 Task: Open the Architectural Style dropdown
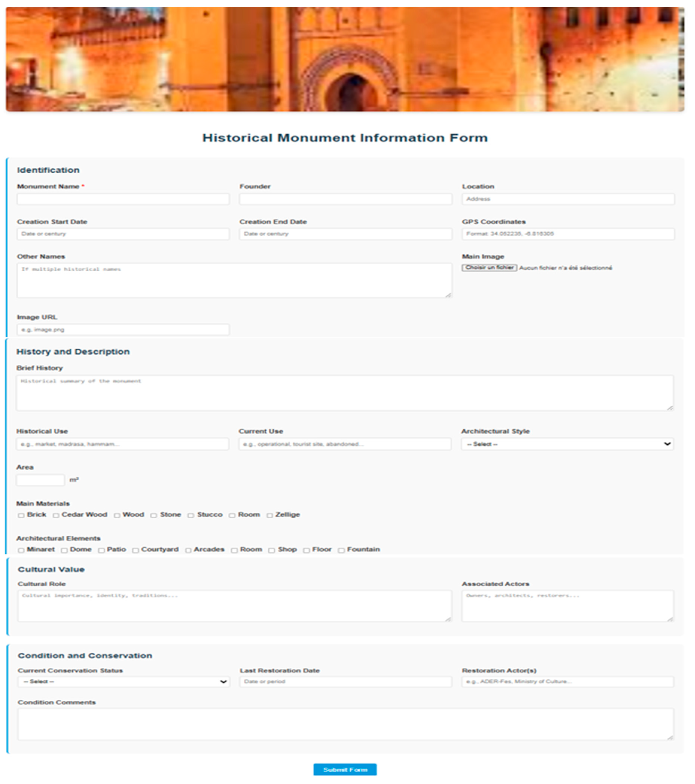(567, 444)
